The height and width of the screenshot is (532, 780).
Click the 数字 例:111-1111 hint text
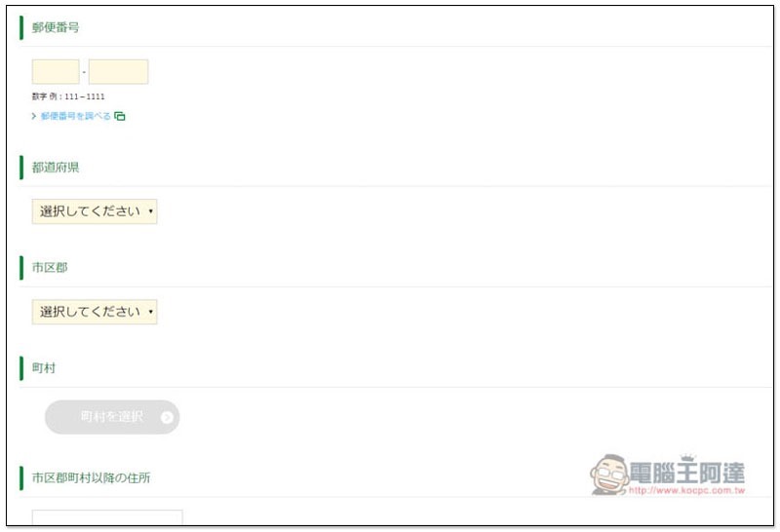[68, 97]
